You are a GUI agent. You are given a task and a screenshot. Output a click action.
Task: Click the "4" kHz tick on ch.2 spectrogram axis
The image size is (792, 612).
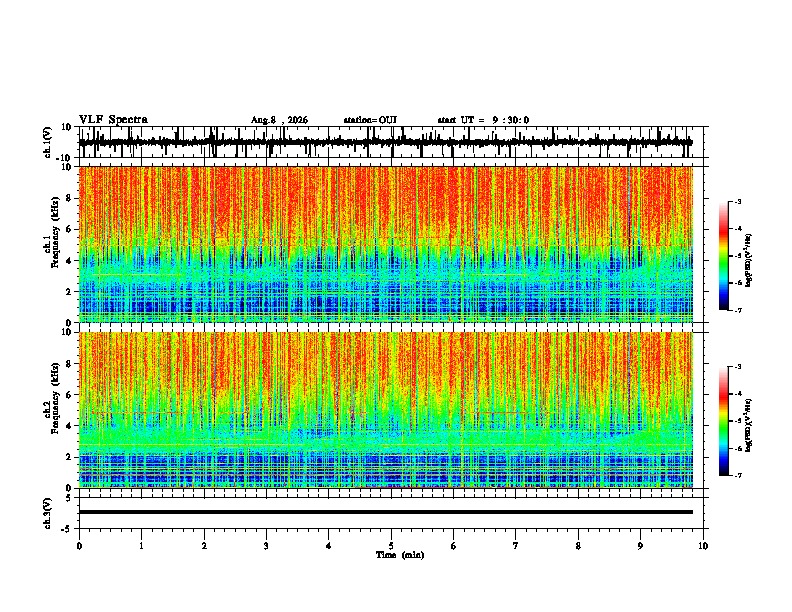pyautogui.click(x=69, y=426)
